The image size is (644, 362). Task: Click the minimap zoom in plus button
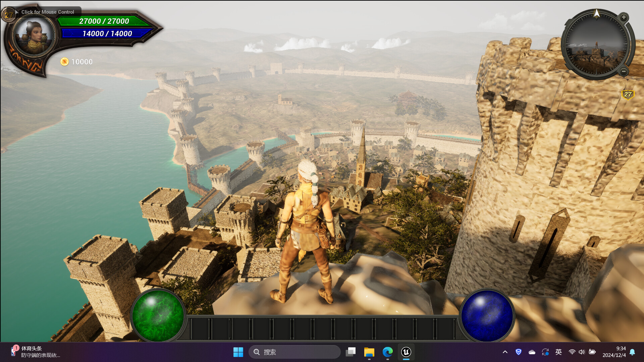[624, 17]
